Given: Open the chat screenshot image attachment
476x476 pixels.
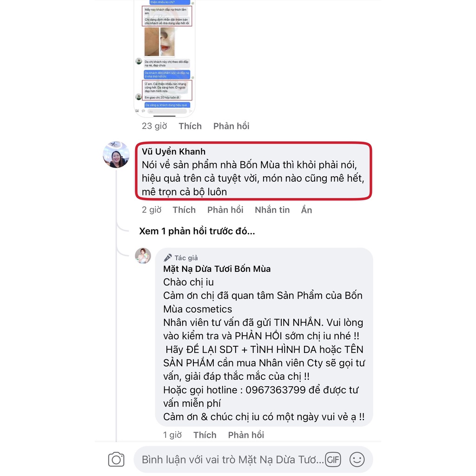Looking at the screenshot, I should tap(165, 58).
